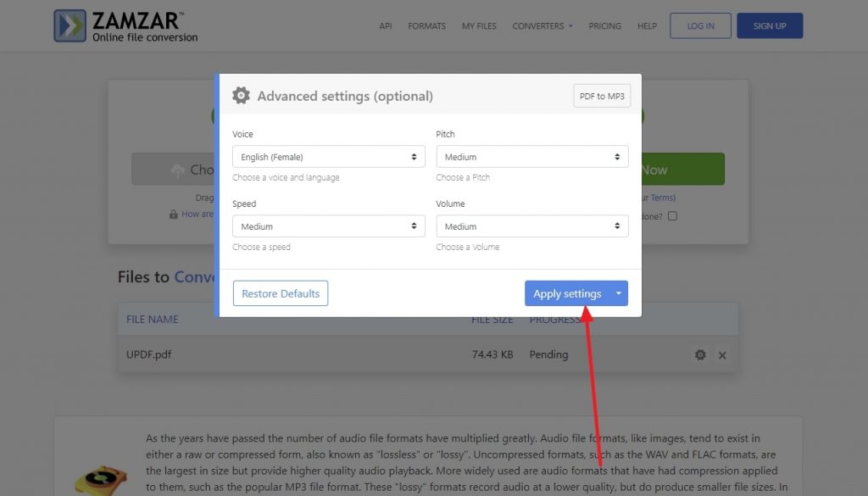This screenshot has width=868, height=496.
Task: Open the CONVERTERS menu
Action: tap(541, 25)
